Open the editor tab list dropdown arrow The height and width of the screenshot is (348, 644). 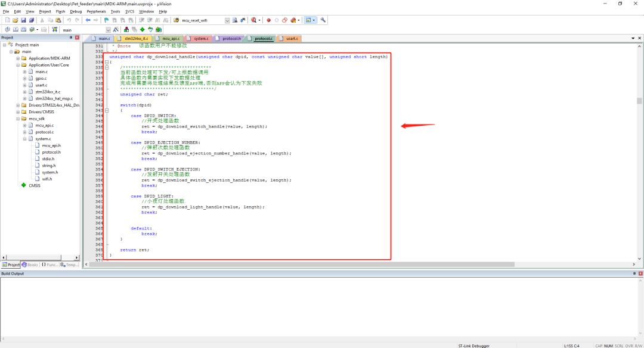click(633, 38)
